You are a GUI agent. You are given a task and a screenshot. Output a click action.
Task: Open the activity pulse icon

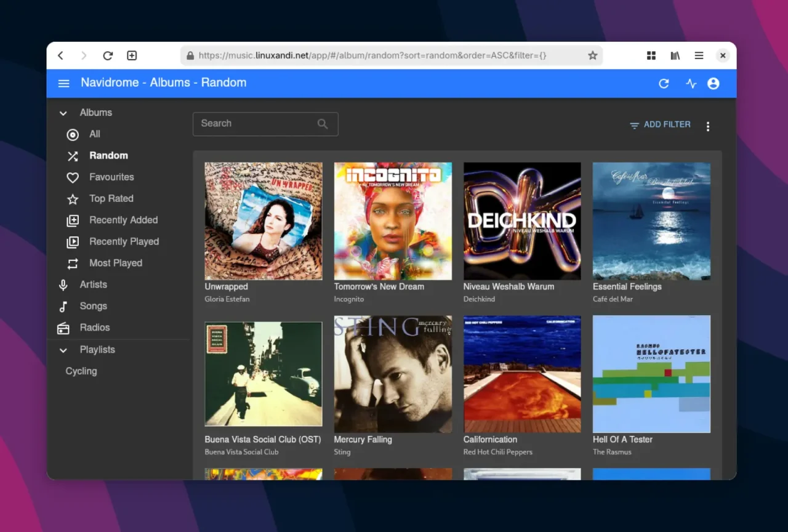pos(691,84)
